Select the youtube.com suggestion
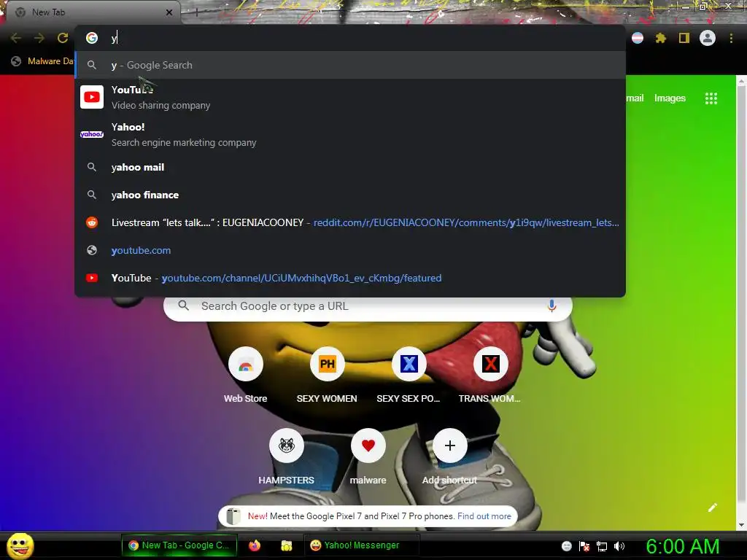 tap(350, 250)
